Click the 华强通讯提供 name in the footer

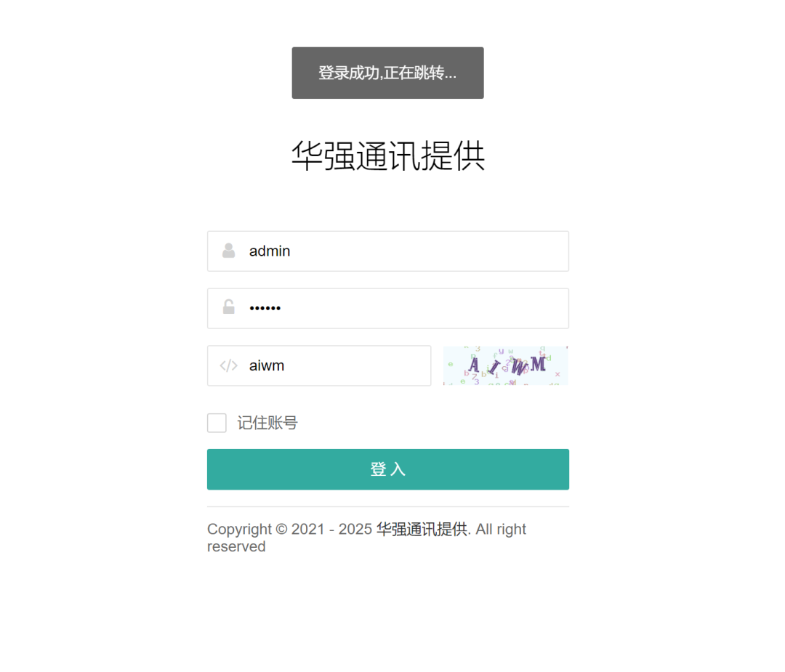tap(422, 529)
